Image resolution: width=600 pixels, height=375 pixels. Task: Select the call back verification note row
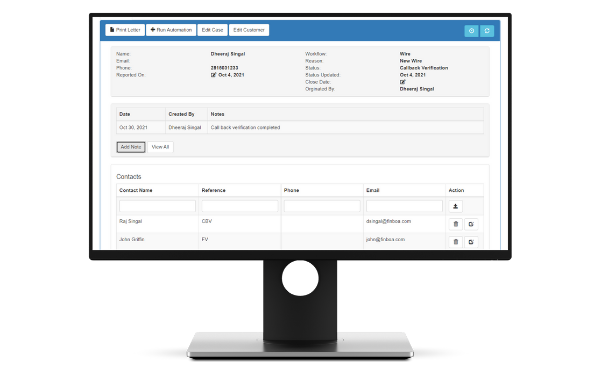coord(300,127)
